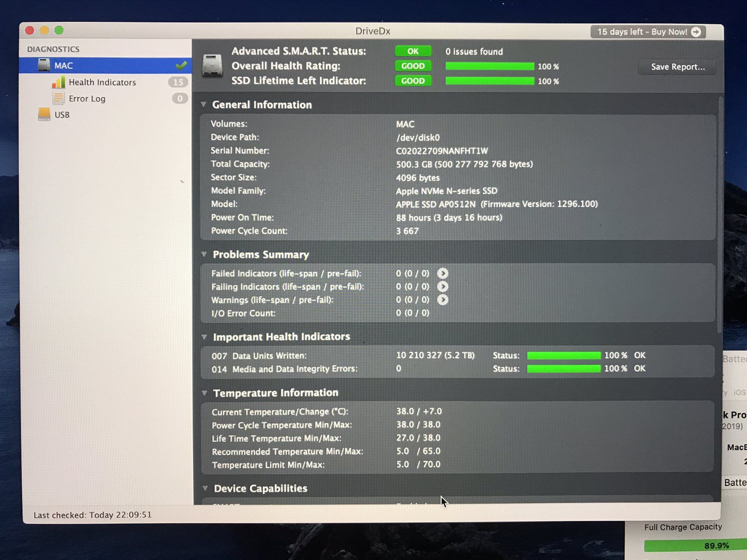
Task: Click the arrow beside Failed Indicators
Action: (443, 273)
